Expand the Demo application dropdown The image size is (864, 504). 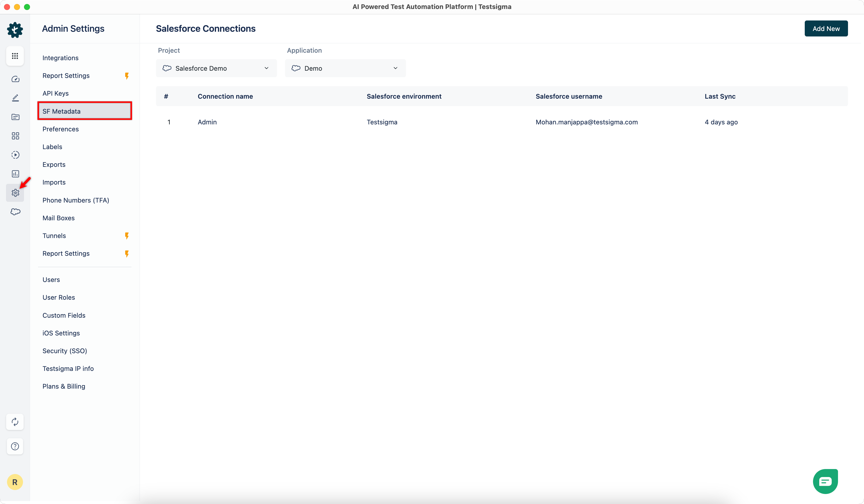(x=345, y=68)
